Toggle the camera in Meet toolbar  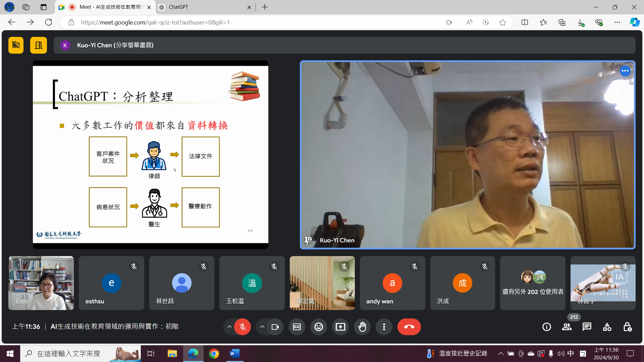(x=275, y=327)
